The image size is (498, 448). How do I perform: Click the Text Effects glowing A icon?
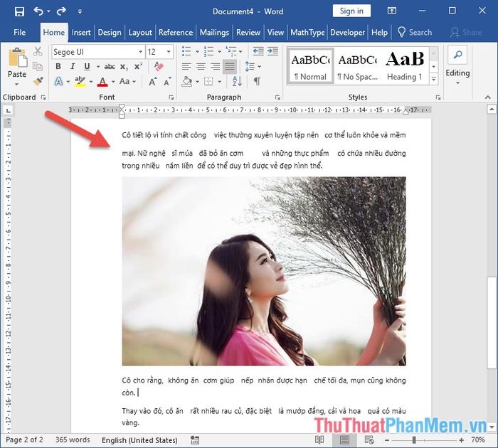58,82
